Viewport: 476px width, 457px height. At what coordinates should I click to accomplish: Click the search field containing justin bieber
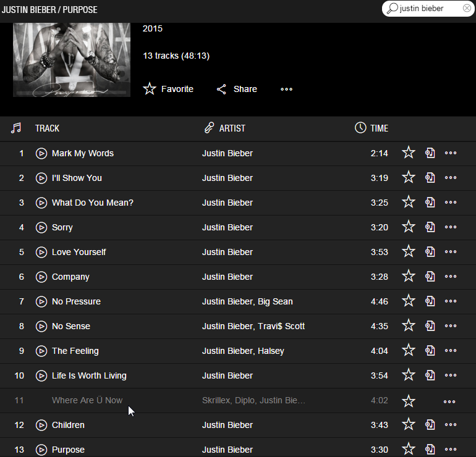tap(428, 8)
